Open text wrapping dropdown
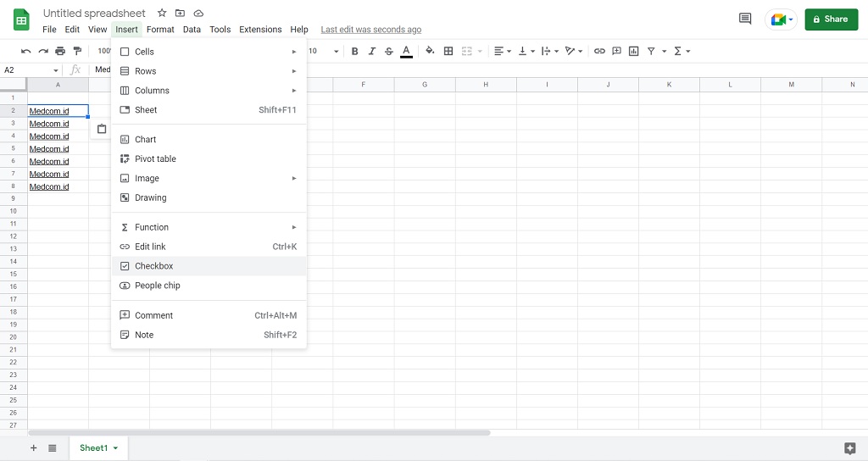The height and width of the screenshot is (461, 868). (x=549, y=51)
